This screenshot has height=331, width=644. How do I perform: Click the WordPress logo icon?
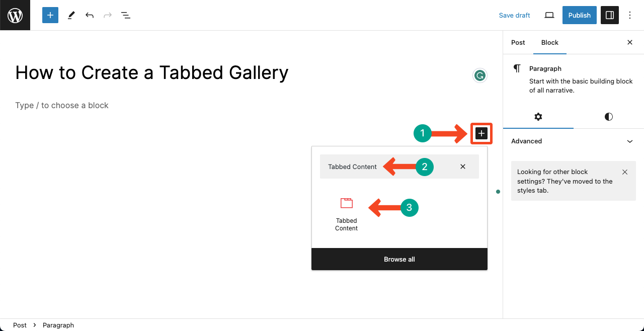(15, 15)
